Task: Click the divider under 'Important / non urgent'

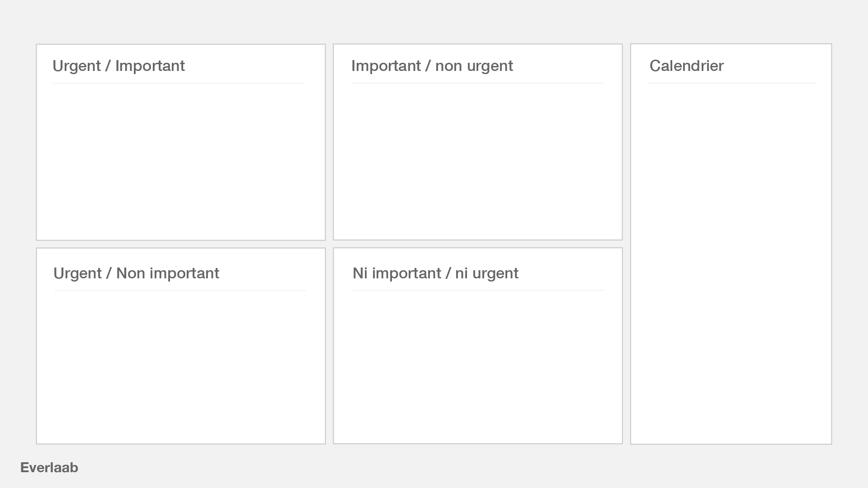Action: pyautogui.click(x=478, y=83)
